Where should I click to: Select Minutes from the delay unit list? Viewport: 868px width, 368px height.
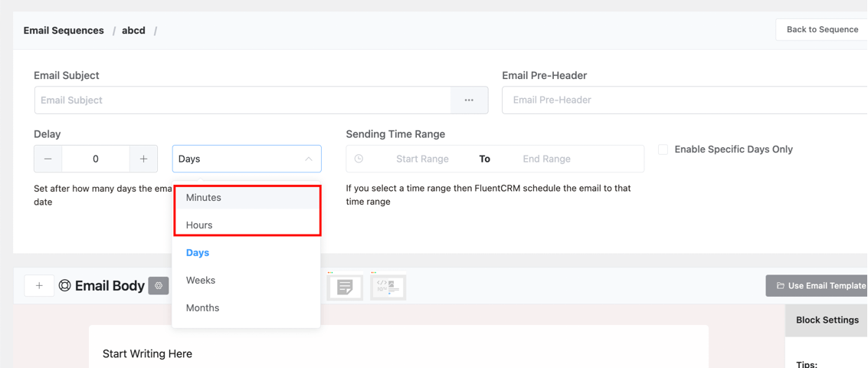click(x=247, y=197)
